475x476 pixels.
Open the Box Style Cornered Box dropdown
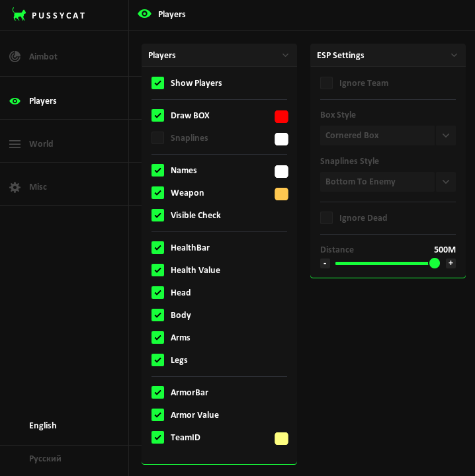[388, 136]
